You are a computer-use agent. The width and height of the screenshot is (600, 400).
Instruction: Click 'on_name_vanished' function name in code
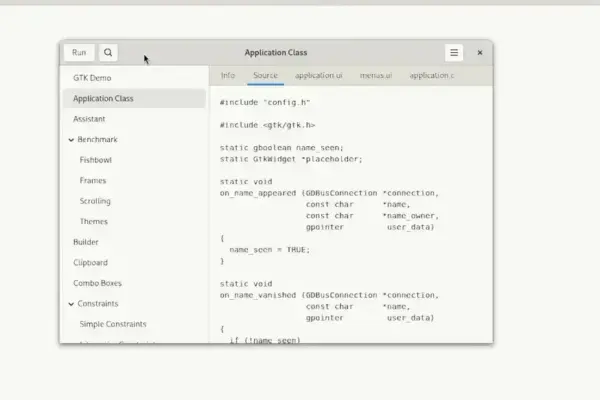[x=258, y=296]
